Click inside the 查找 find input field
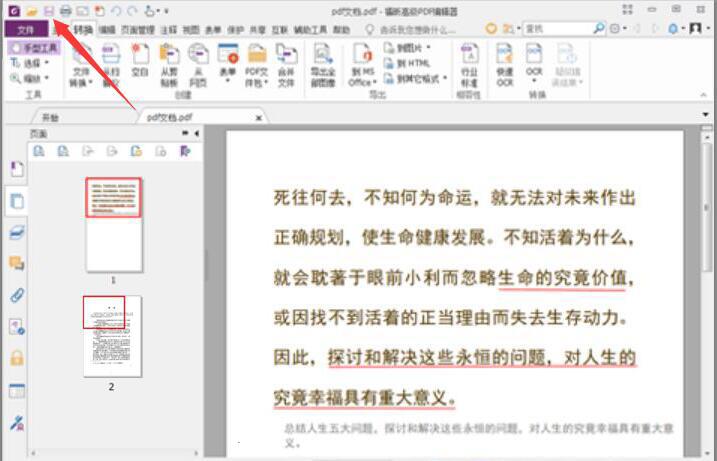 coord(558,29)
